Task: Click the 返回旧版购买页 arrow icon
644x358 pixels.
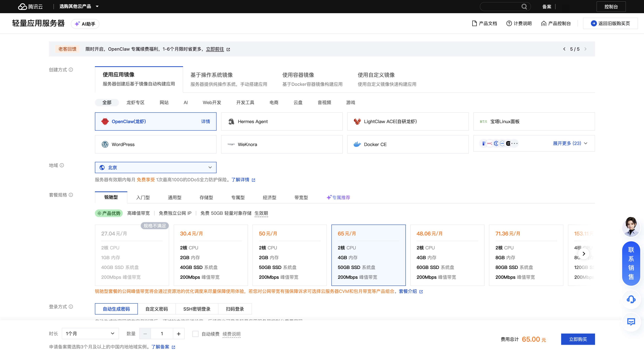Action: (x=594, y=24)
